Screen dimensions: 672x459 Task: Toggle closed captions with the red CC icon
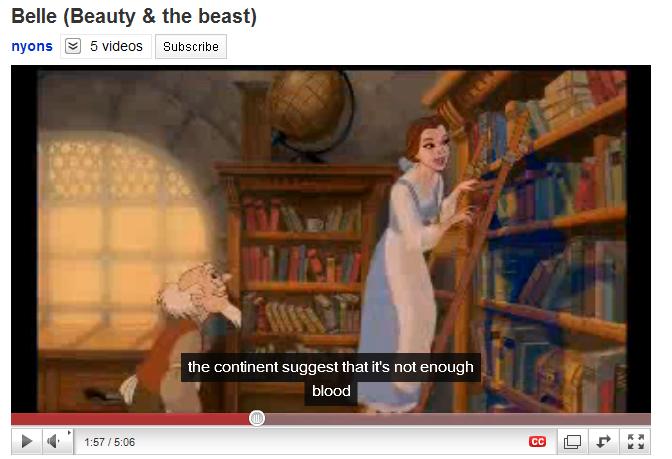coord(537,441)
